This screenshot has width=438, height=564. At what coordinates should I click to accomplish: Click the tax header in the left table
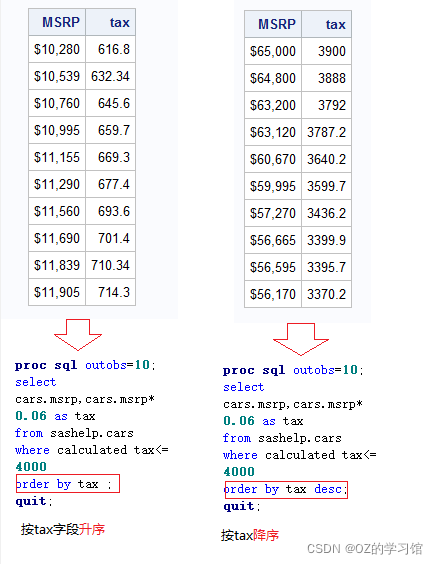pos(110,22)
